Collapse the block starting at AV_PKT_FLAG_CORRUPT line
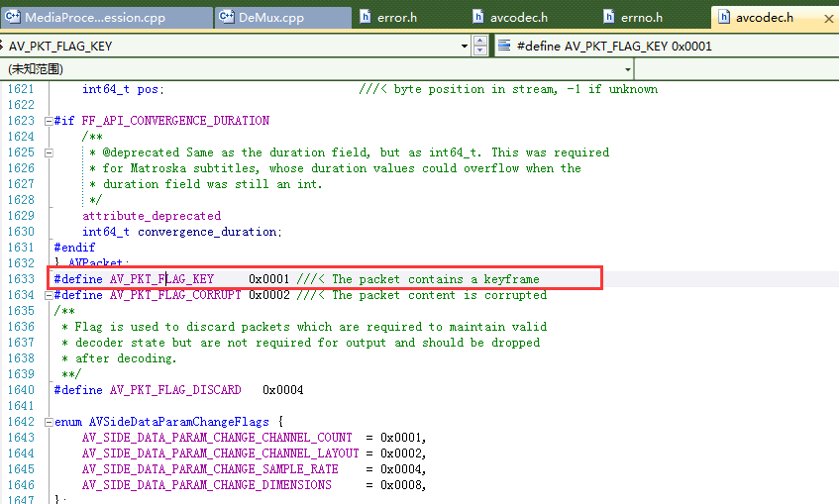Viewport: 839px width, 504px height. (49, 295)
